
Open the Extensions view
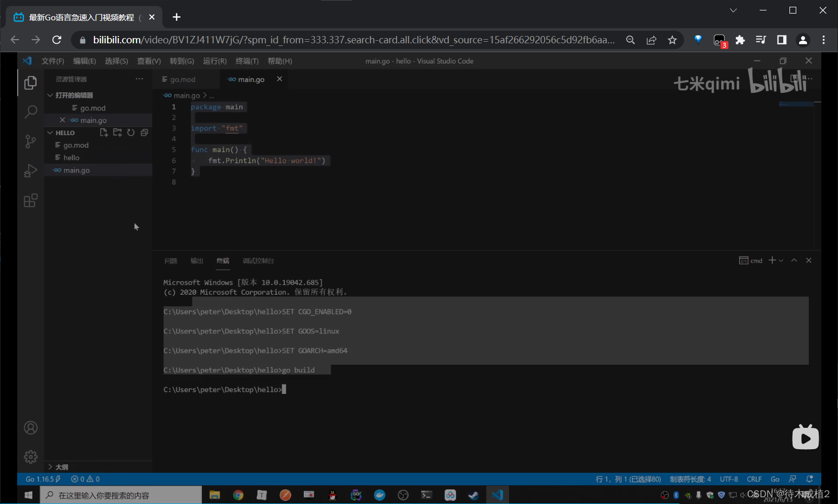[x=31, y=200]
